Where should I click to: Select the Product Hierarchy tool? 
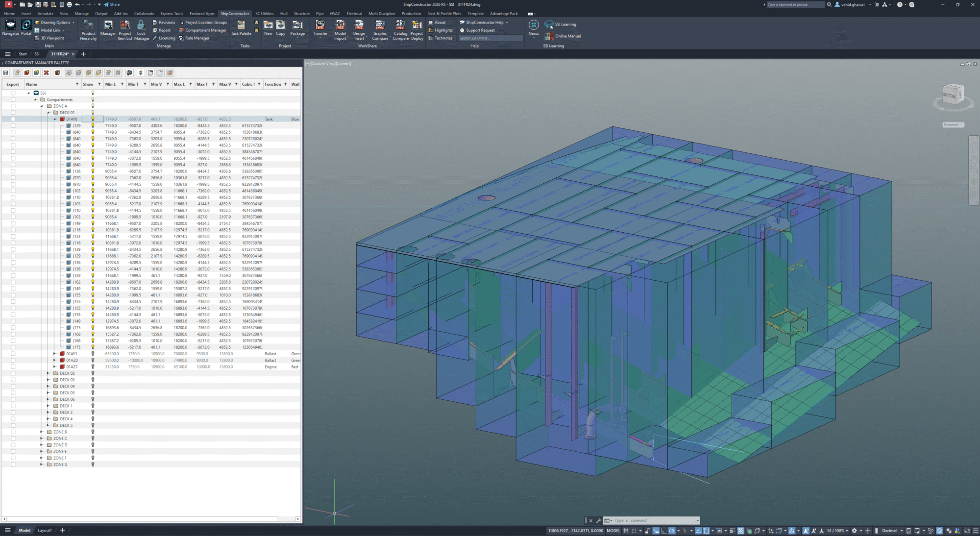[88, 31]
